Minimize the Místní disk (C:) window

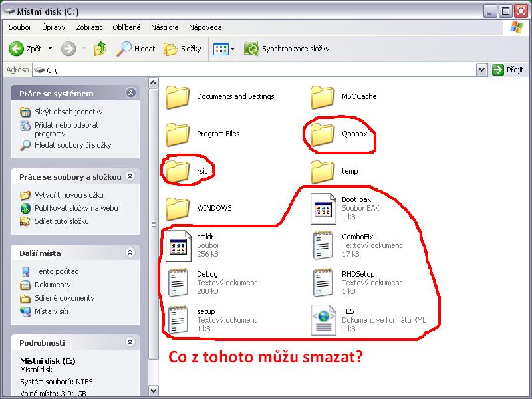click(489, 11)
